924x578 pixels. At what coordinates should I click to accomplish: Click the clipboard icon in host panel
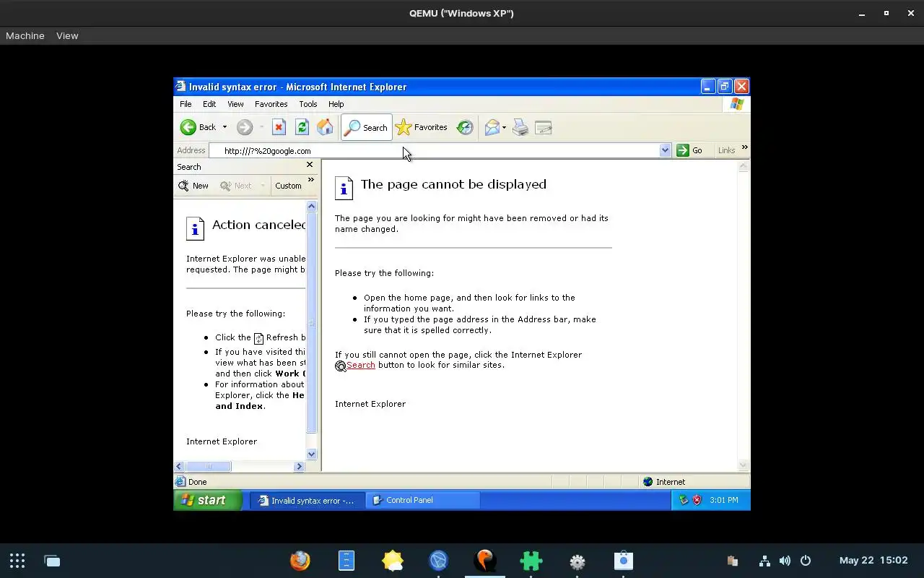(733, 561)
